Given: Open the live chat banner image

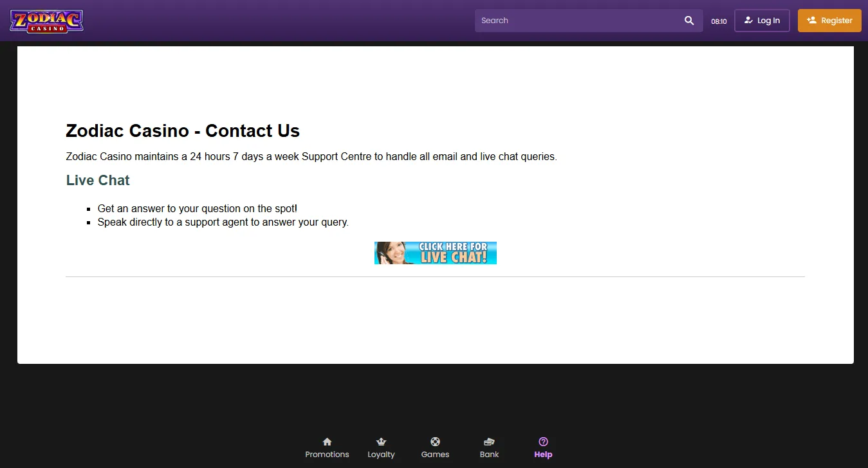Looking at the screenshot, I should 436,253.
